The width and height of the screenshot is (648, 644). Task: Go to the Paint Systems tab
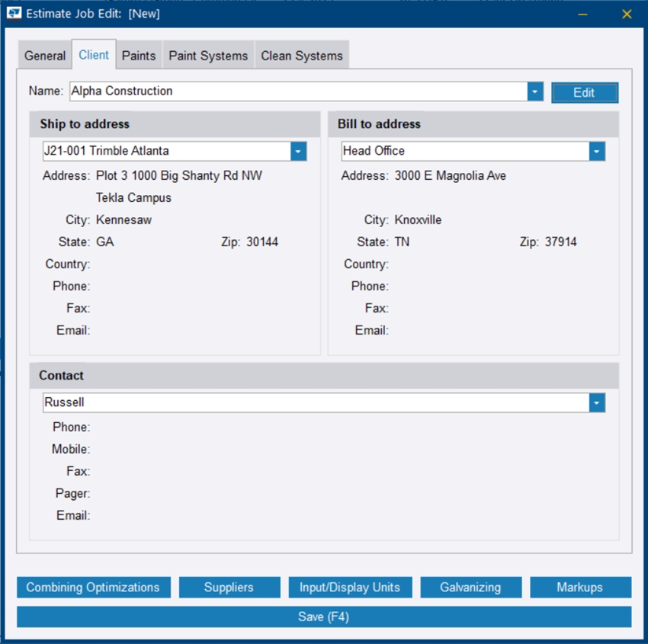pos(208,56)
